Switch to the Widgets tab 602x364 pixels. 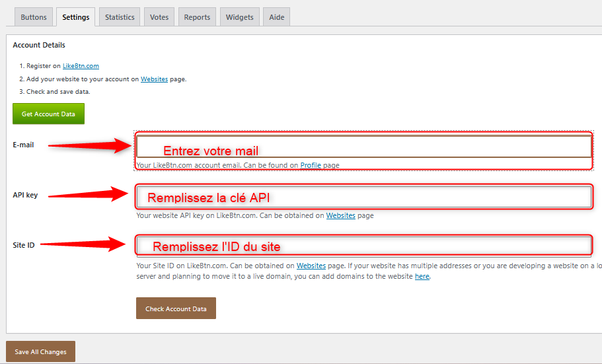pos(240,17)
